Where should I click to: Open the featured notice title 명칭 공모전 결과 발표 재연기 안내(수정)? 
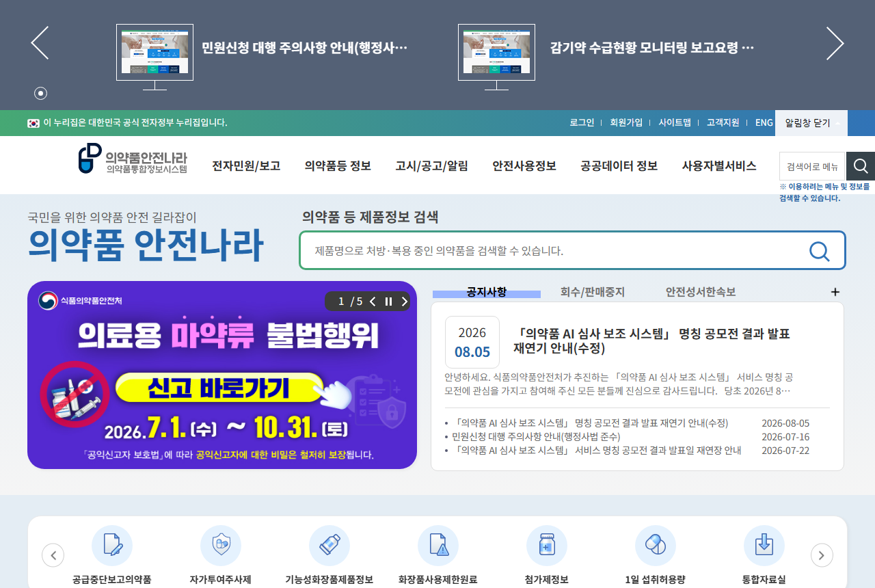coord(651,340)
